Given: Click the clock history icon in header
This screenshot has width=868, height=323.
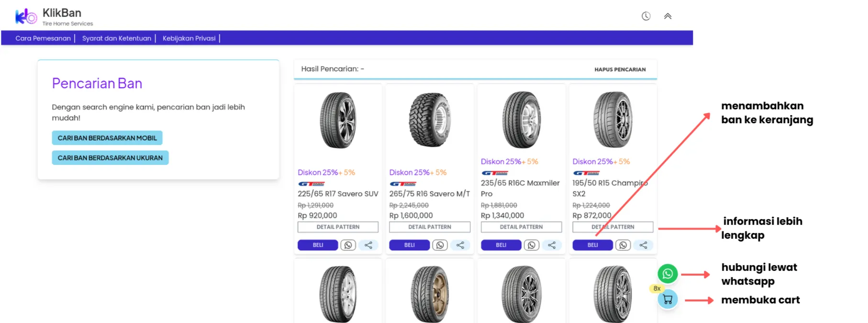Looking at the screenshot, I should pos(645,16).
